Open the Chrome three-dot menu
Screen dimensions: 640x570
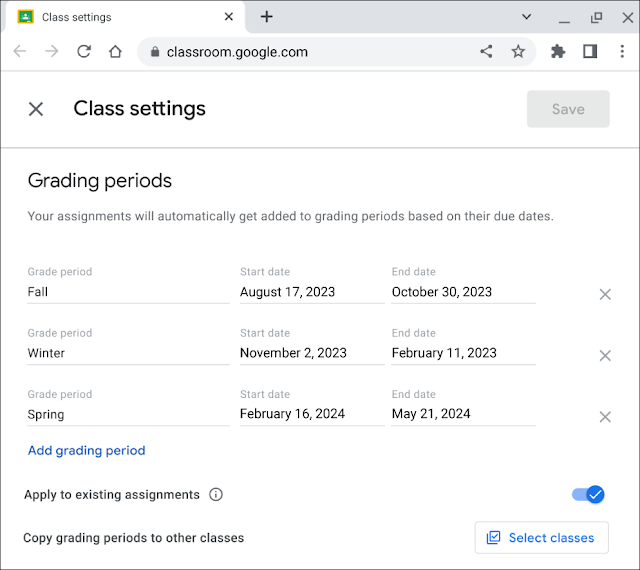[x=622, y=52]
